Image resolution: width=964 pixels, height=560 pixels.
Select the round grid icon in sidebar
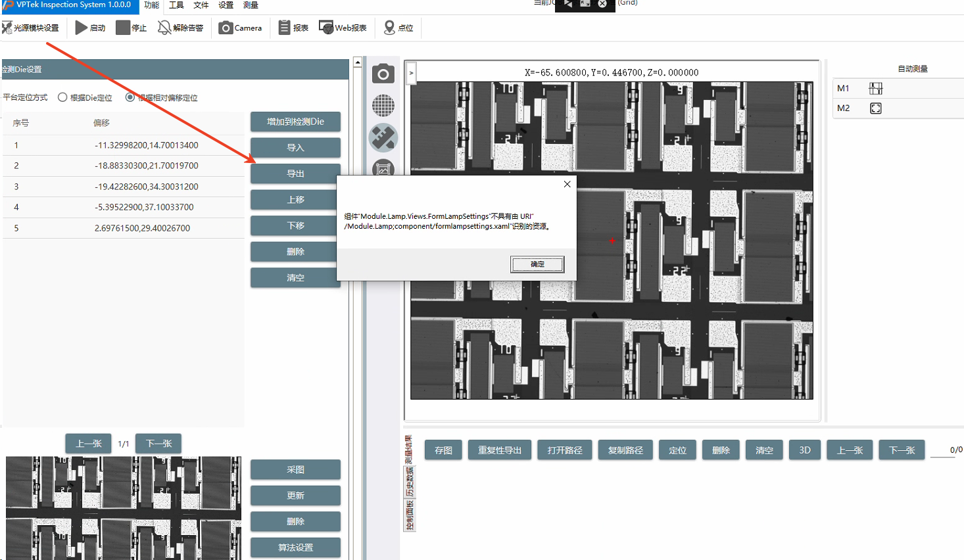click(383, 105)
